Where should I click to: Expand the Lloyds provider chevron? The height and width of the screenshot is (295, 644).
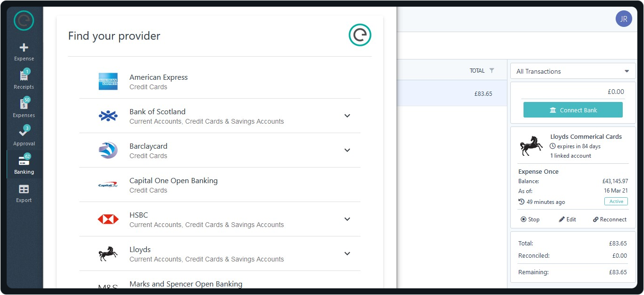point(347,253)
